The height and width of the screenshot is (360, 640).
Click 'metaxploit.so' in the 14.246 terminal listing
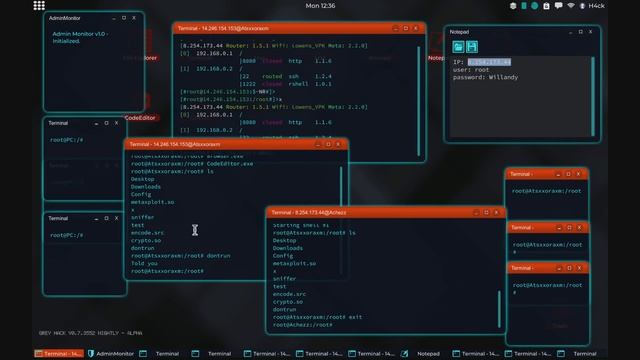tap(152, 202)
